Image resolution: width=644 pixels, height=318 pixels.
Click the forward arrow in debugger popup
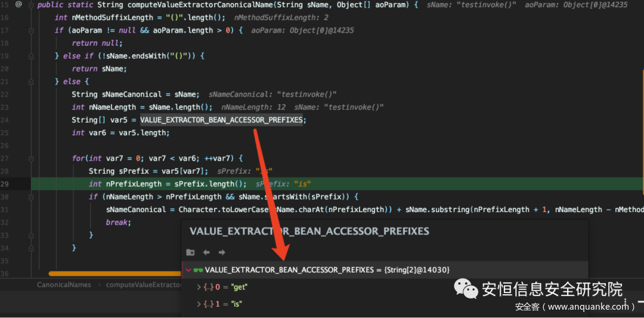[222, 252]
